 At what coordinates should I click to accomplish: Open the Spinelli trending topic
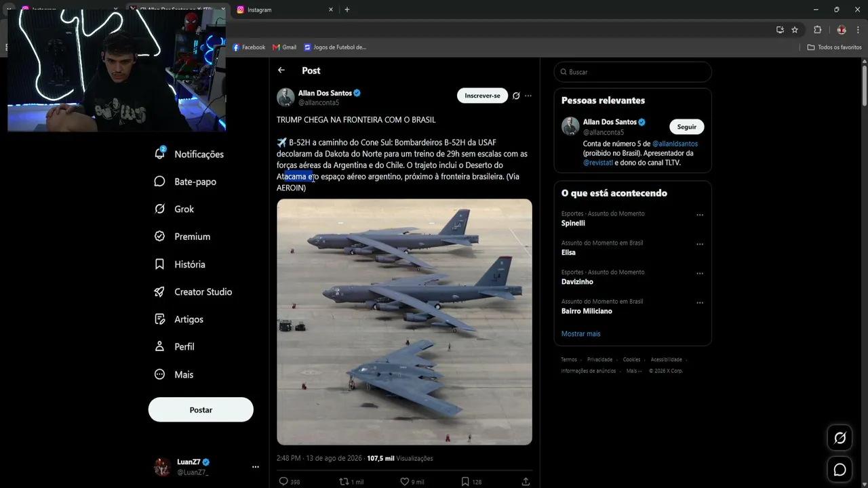[x=573, y=223]
